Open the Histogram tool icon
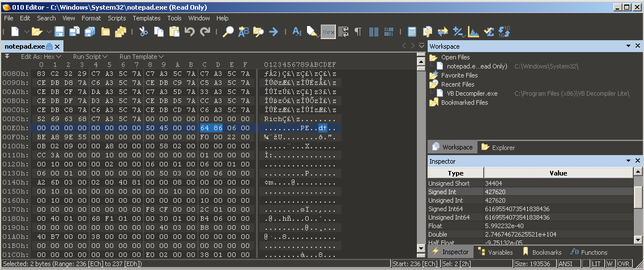This screenshot has height=270, width=644. [x=474, y=32]
